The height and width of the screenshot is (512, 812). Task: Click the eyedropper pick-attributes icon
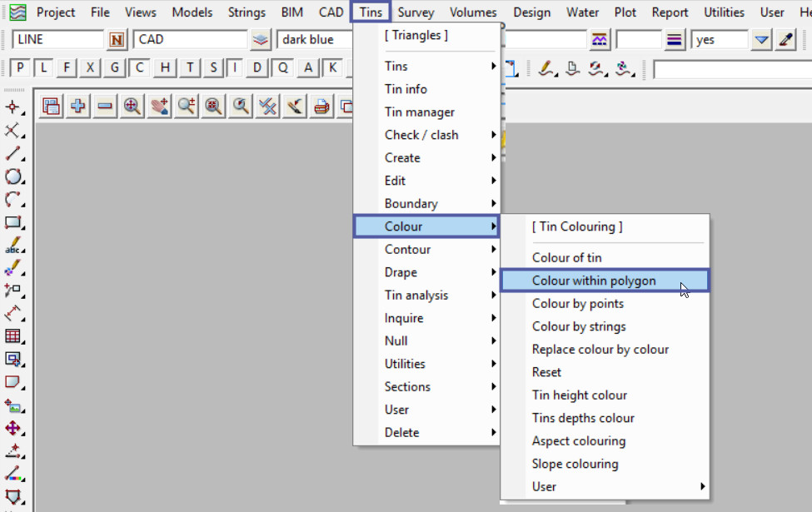tap(785, 40)
